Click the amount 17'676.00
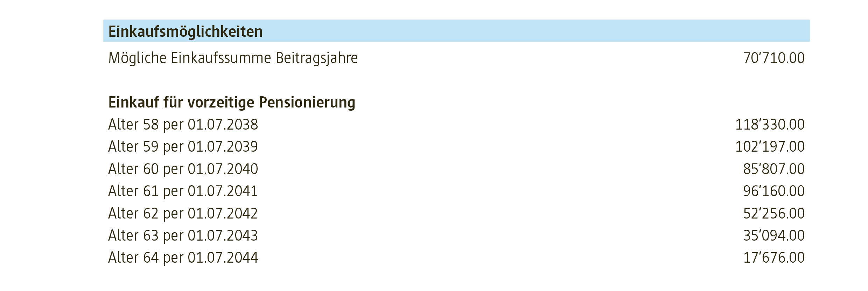 [x=774, y=258]
